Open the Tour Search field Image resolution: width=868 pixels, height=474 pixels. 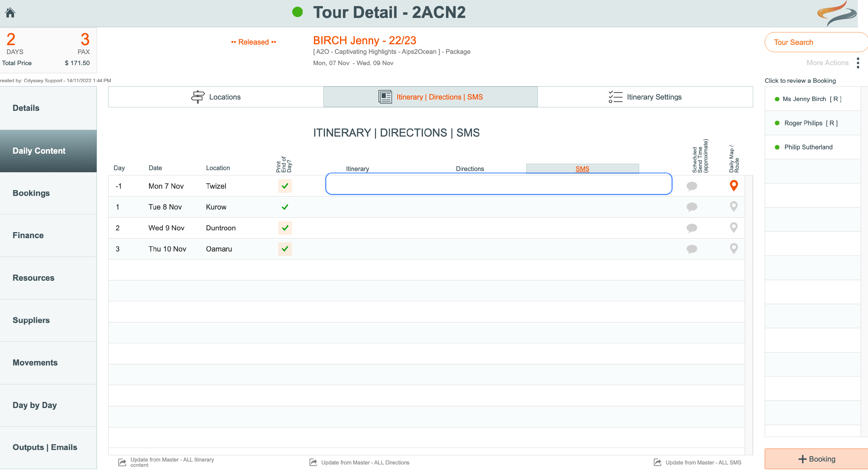click(816, 42)
